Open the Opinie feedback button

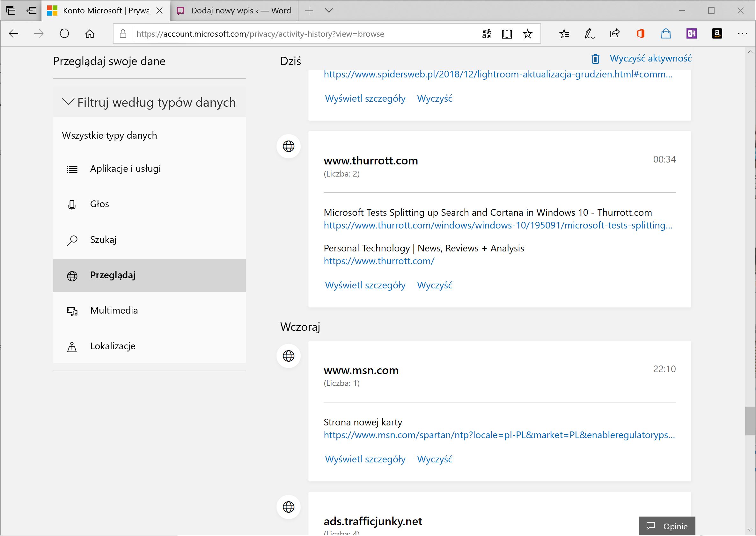pyautogui.click(x=667, y=526)
